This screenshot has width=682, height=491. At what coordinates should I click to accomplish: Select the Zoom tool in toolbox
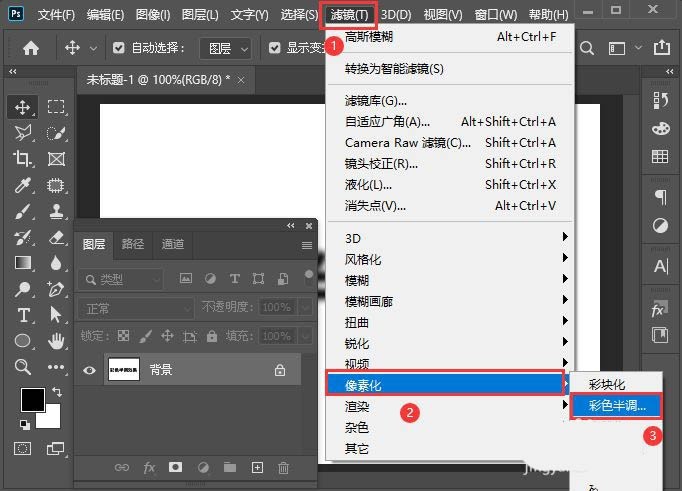click(23, 367)
